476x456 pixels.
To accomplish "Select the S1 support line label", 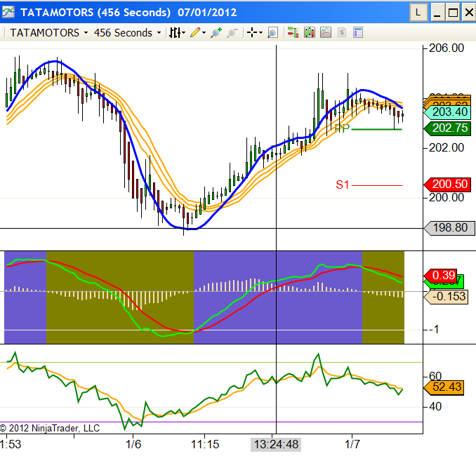I will pyautogui.click(x=342, y=185).
